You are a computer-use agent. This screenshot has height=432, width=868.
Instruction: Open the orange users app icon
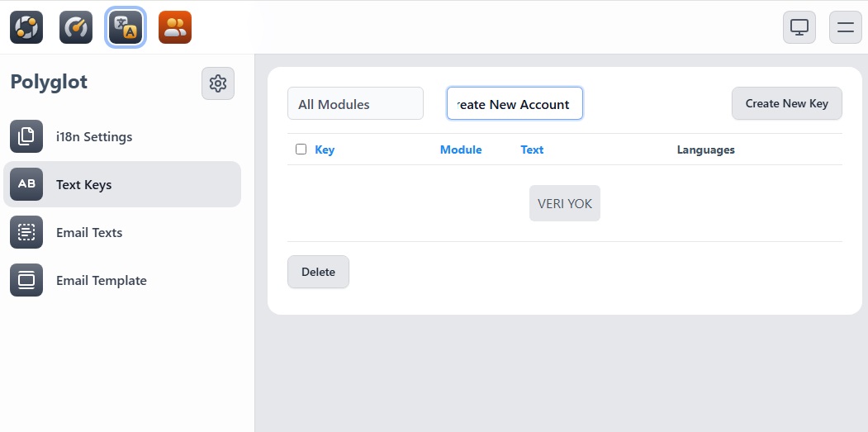pos(175,27)
